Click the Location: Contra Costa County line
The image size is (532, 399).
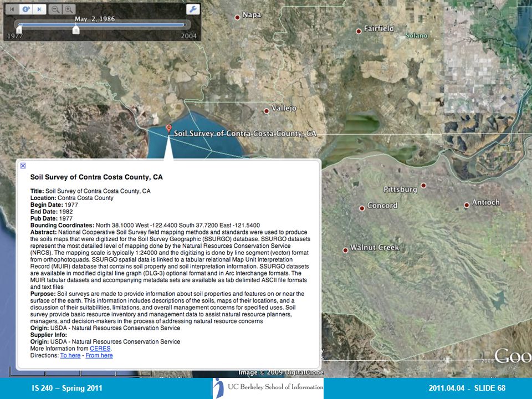(72, 198)
